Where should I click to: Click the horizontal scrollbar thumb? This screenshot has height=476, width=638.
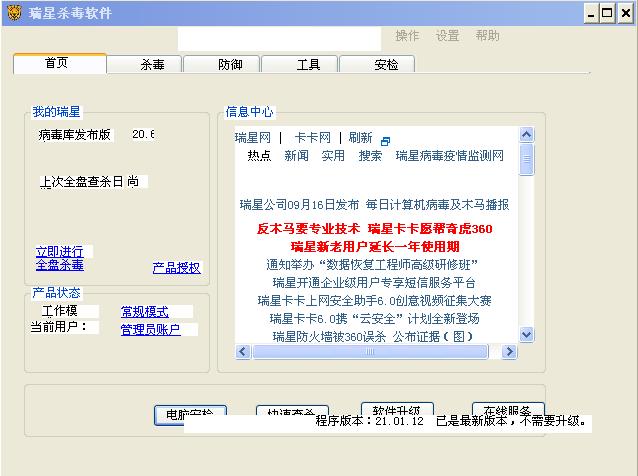pos(370,352)
